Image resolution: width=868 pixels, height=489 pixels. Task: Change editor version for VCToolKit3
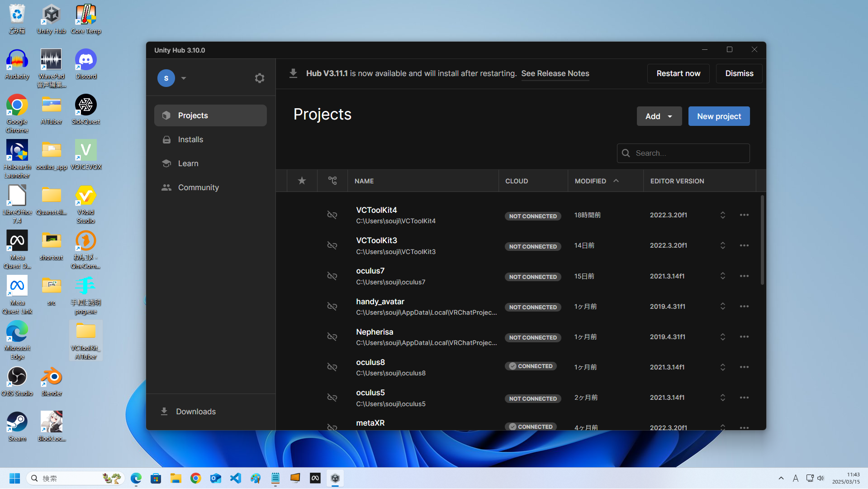[722, 245]
